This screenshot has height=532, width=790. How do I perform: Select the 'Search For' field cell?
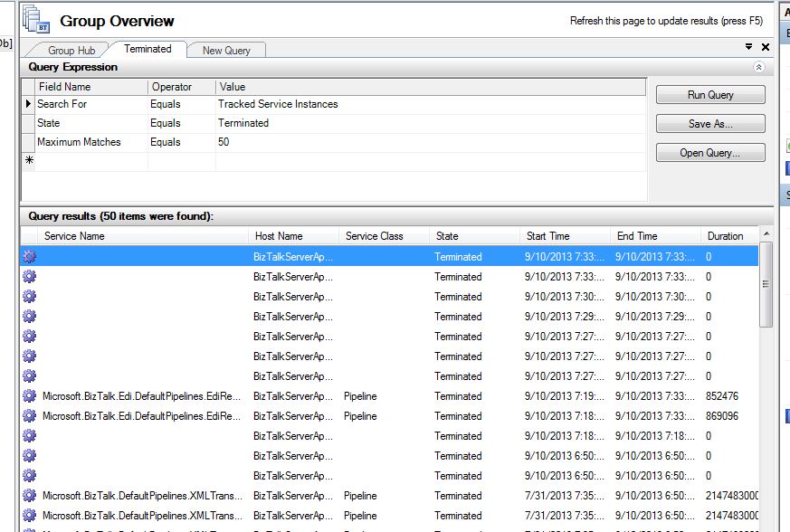pyautogui.click(x=91, y=104)
